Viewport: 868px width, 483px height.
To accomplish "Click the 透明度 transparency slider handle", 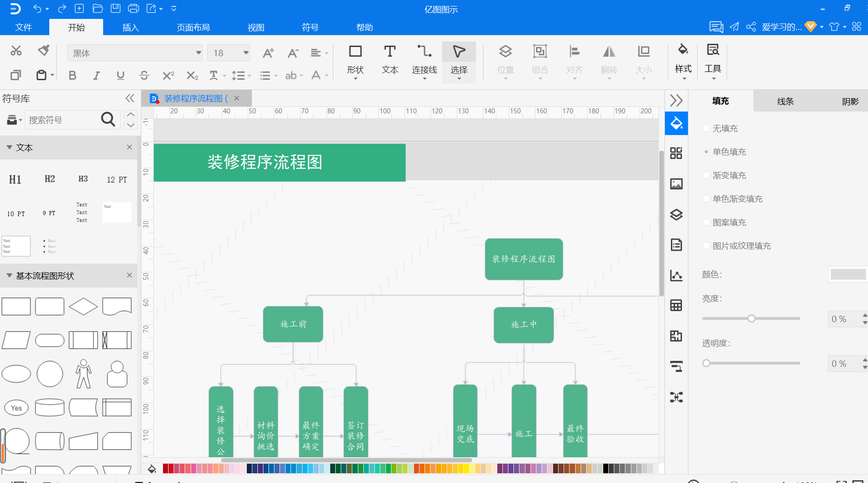I will tap(706, 363).
